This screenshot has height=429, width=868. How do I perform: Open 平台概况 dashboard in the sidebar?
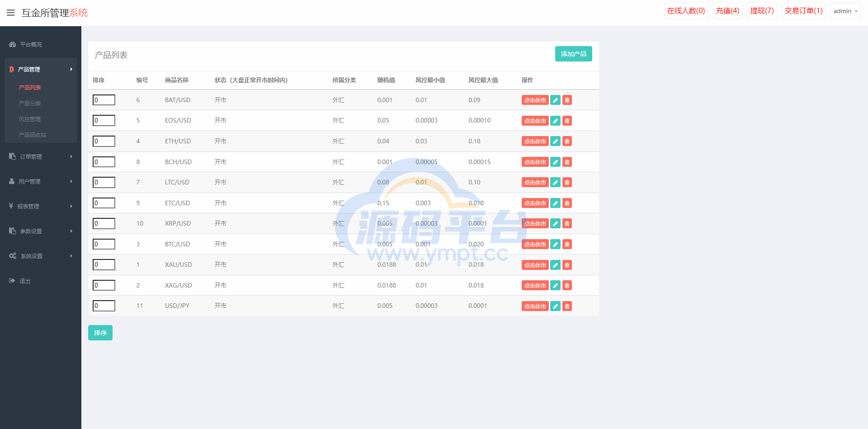(41, 44)
